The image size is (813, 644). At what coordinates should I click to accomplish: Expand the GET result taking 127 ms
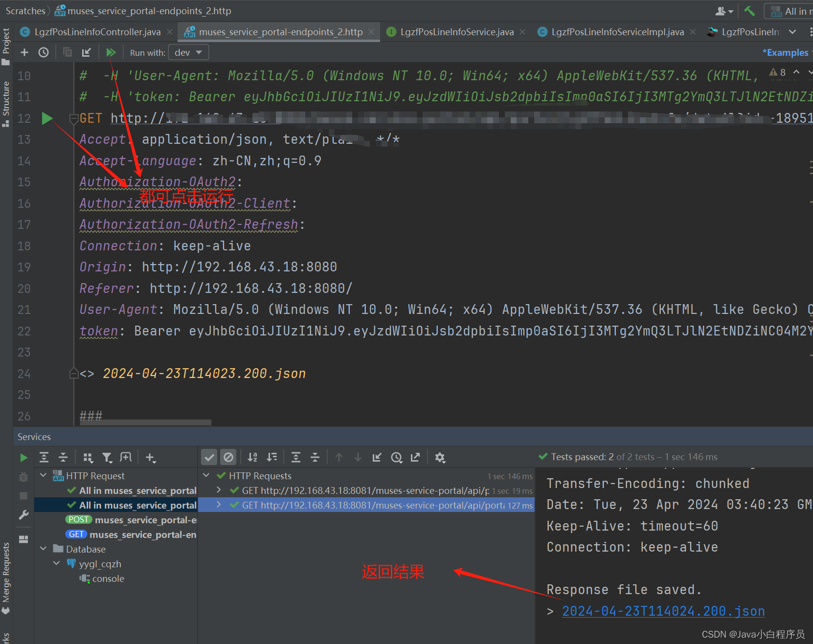coord(219,505)
